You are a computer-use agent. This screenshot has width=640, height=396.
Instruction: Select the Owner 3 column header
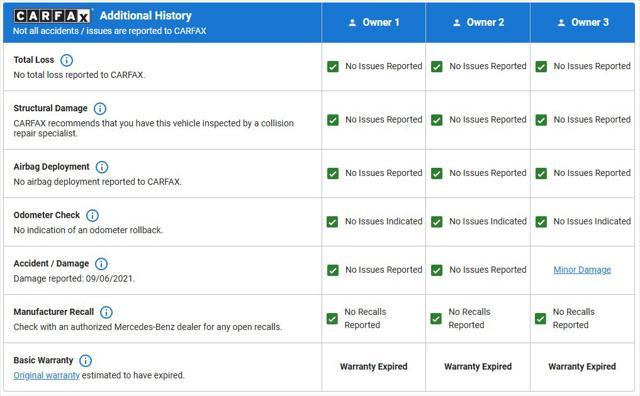(x=583, y=22)
